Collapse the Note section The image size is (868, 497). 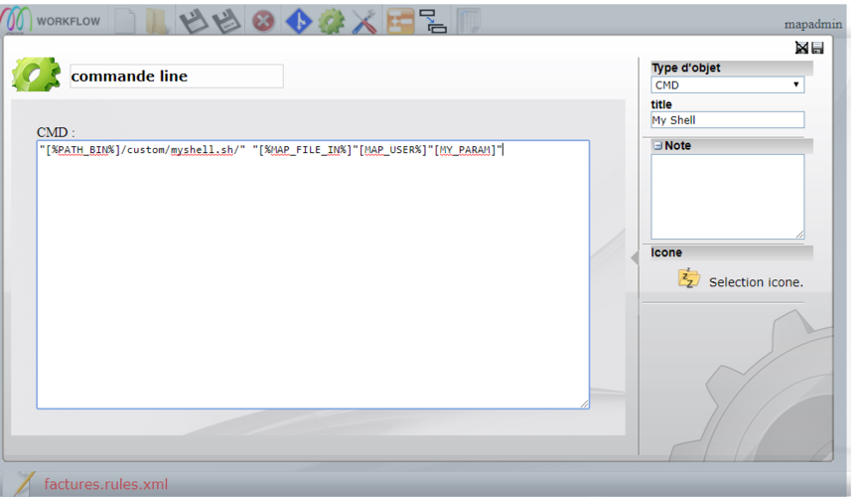[x=657, y=146]
